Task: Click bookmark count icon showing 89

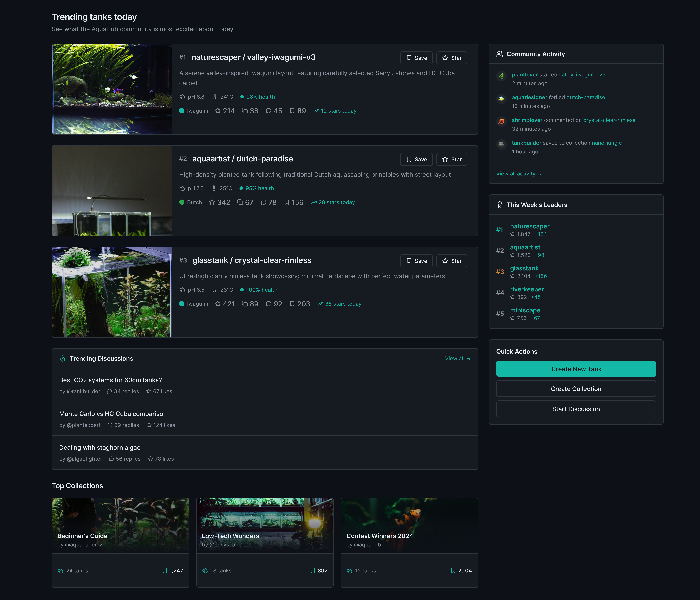Action: 293,111
